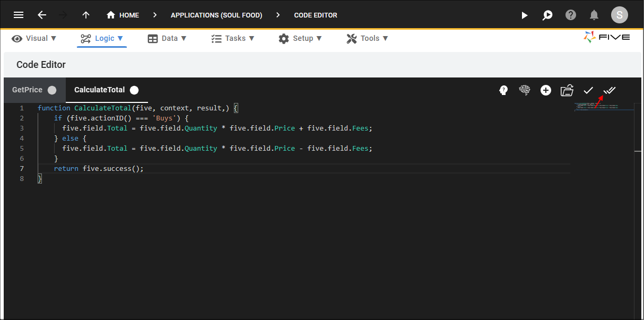Image resolution: width=644 pixels, height=320 pixels.
Task: Open the Setup menu
Action: coord(300,38)
